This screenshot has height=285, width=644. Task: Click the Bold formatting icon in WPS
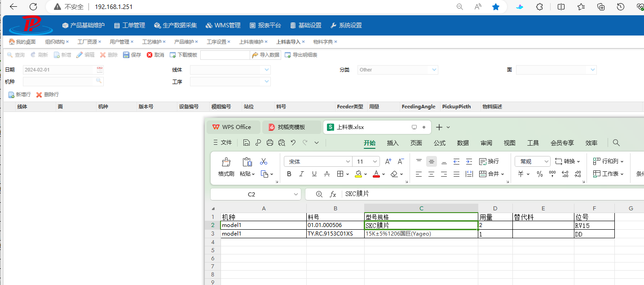289,174
